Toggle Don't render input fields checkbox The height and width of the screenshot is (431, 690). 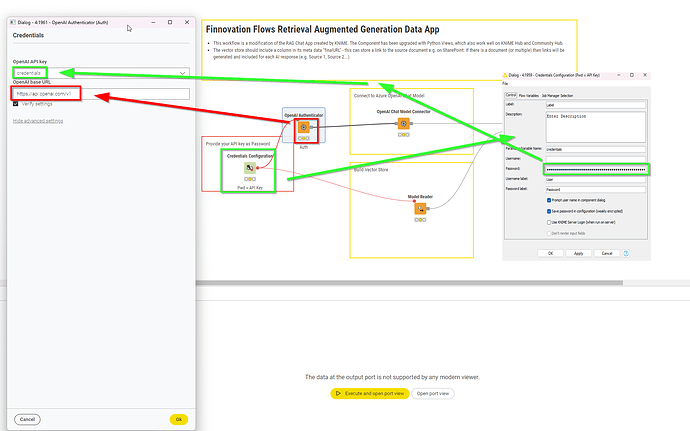click(x=549, y=233)
